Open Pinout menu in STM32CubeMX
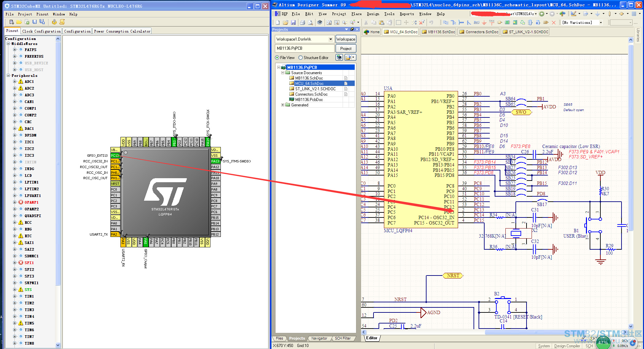The height and width of the screenshot is (349, 644). click(42, 14)
